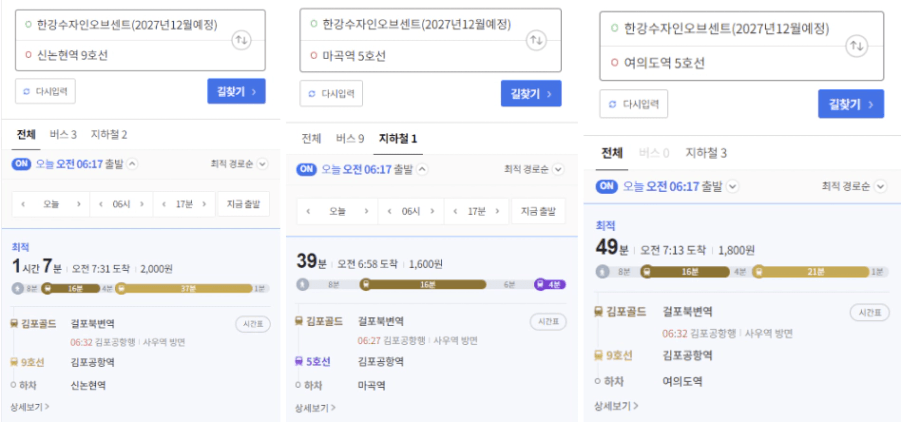901x422 pixels.
Task: Click the purple 5호선 train icon
Action: pos(299,361)
